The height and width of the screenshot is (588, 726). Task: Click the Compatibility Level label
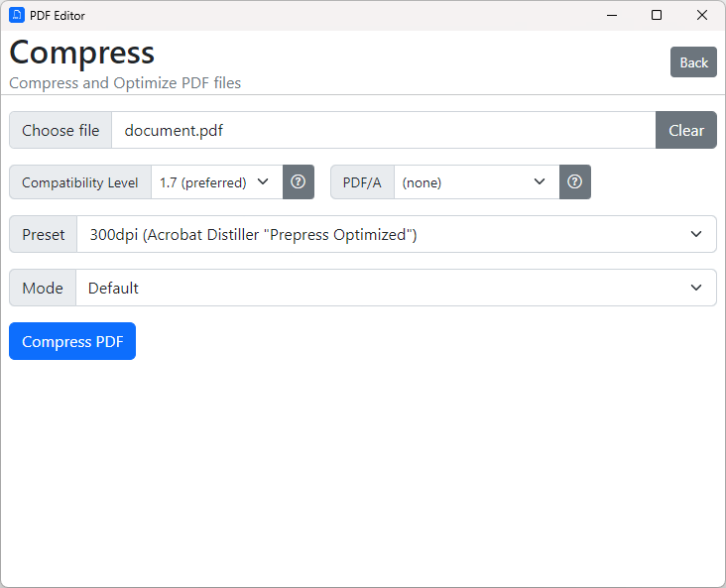[x=80, y=182]
